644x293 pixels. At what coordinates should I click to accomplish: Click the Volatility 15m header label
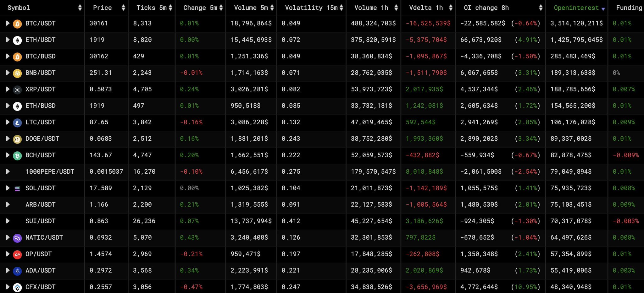pyautogui.click(x=311, y=8)
